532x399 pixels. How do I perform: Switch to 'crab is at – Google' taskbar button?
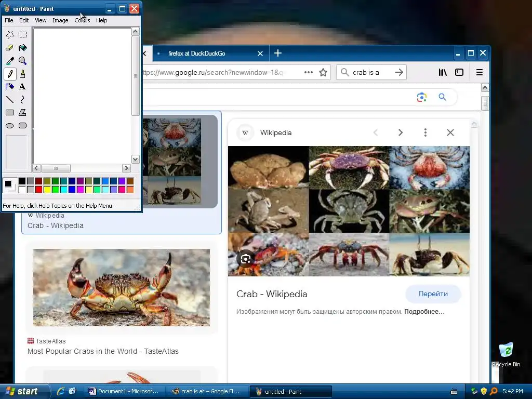[206, 391]
